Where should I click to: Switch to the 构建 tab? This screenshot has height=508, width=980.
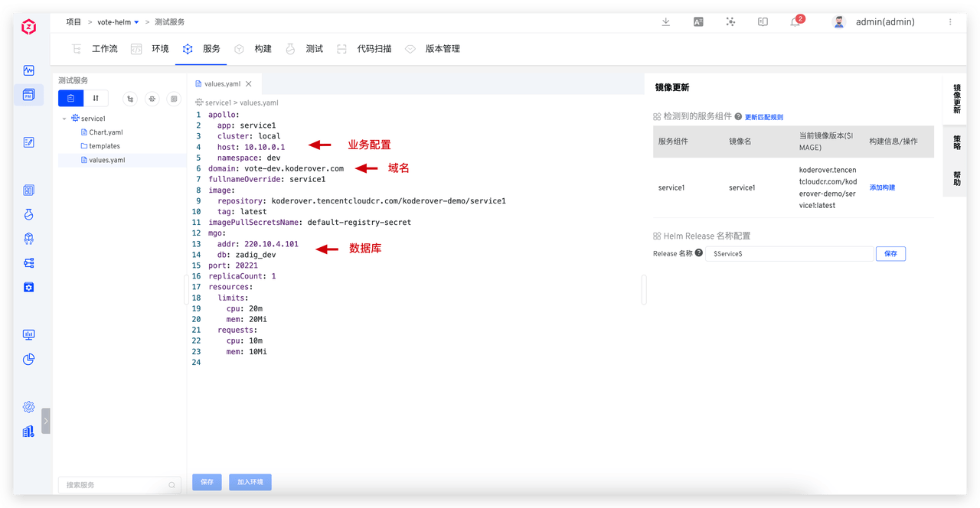click(x=263, y=48)
